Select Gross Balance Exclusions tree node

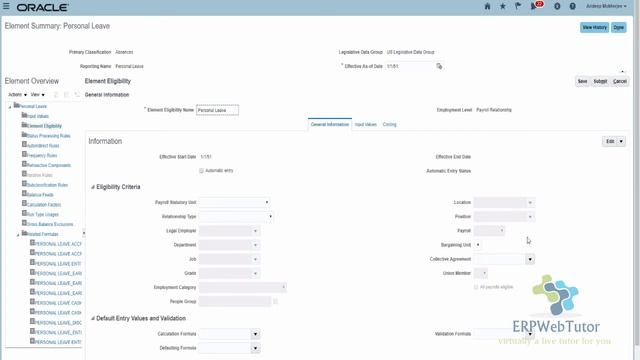point(48,224)
